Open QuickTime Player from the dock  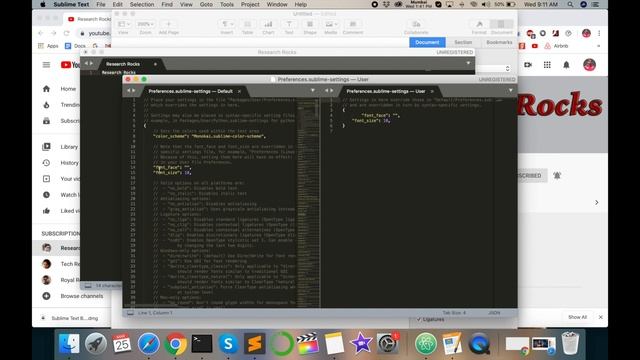pyautogui.click(x=479, y=344)
